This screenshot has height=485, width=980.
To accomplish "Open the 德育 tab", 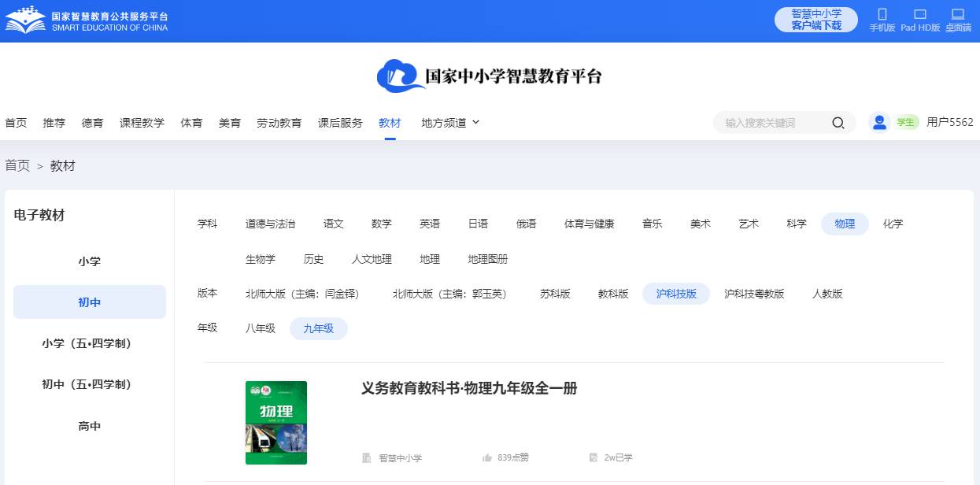I will click(x=92, y=123).
